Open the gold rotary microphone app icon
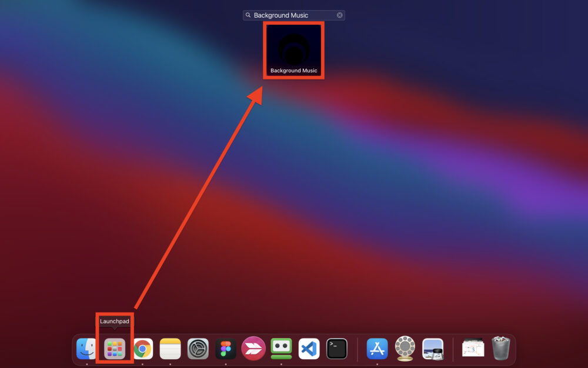This screenshot has width=588, height=368. point(405,349)
